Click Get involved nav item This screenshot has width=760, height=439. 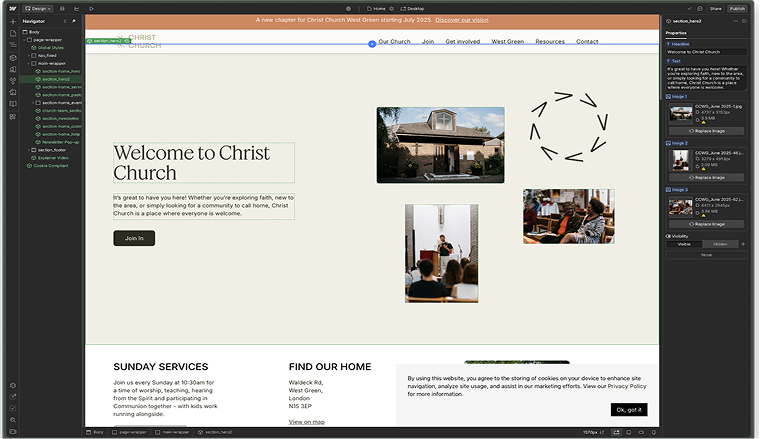(x=462, y=42)
